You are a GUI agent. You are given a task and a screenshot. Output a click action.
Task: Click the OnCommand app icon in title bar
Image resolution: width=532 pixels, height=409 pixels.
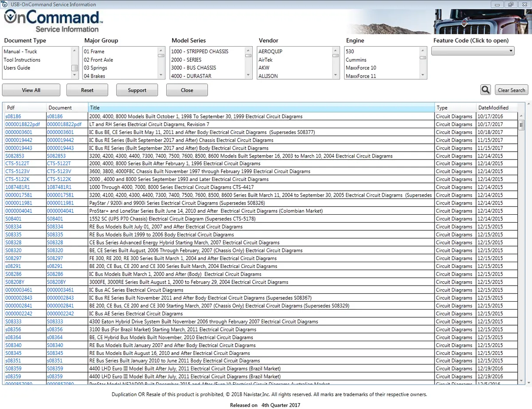tap(4, 4)
